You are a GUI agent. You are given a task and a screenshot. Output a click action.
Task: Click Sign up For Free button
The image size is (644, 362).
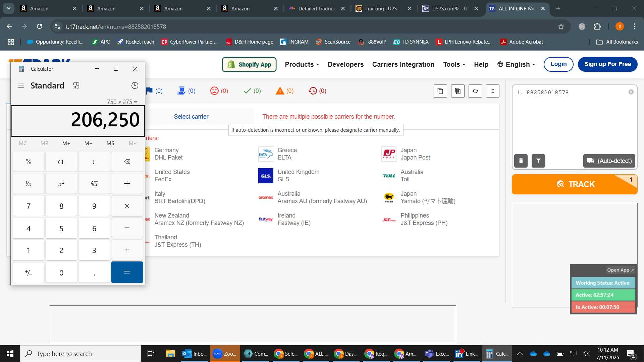[x=607, y=64]
